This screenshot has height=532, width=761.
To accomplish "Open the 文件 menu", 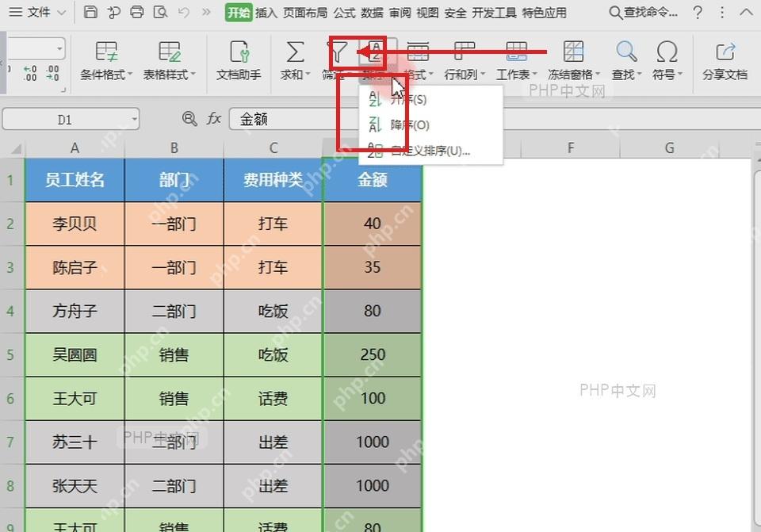I will pos(37,13).
